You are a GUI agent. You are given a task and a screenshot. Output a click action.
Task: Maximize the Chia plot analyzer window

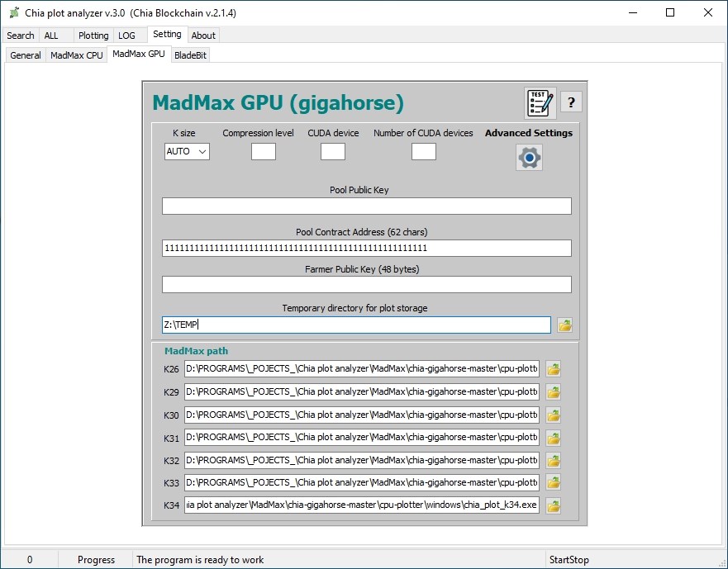click(670, 12)
